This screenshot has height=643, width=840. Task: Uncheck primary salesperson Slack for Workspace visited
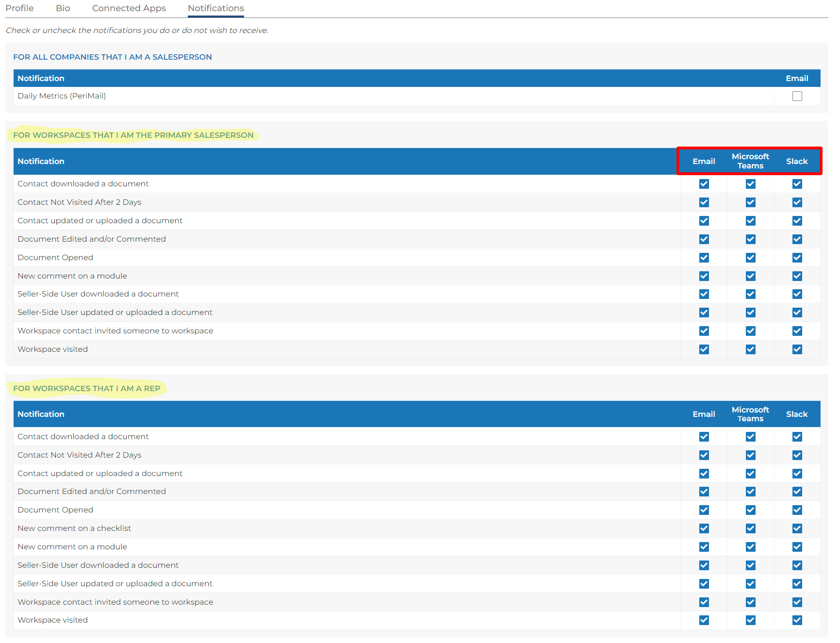coord(797,349)
